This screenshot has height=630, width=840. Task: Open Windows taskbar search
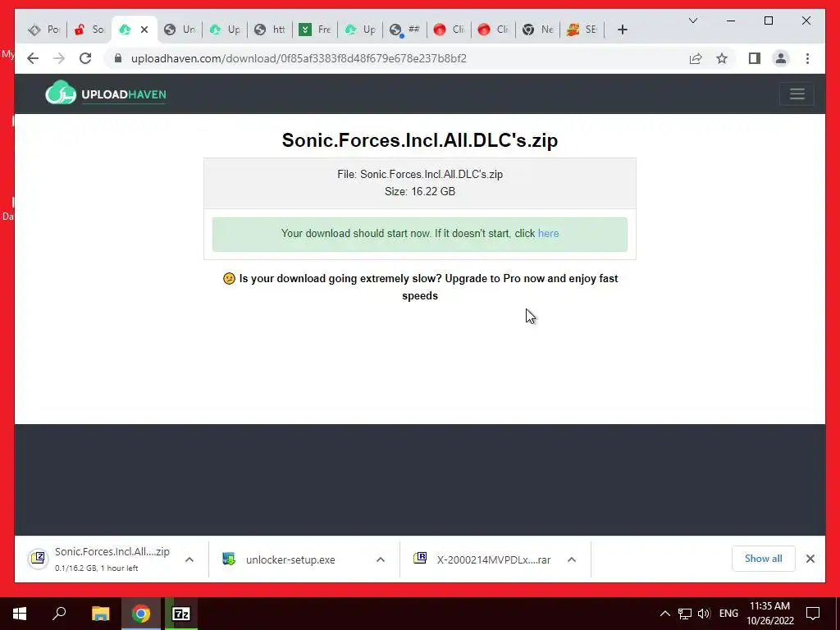tap(59, 614)
